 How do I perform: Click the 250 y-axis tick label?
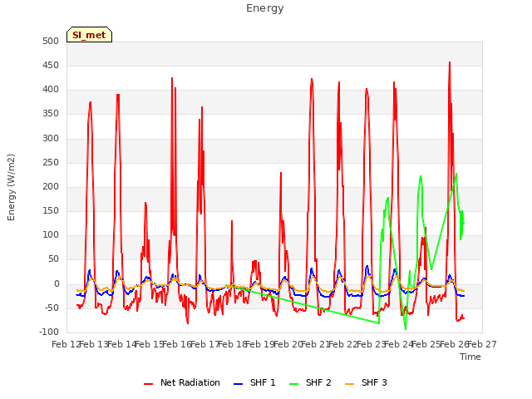coord(51,162)
